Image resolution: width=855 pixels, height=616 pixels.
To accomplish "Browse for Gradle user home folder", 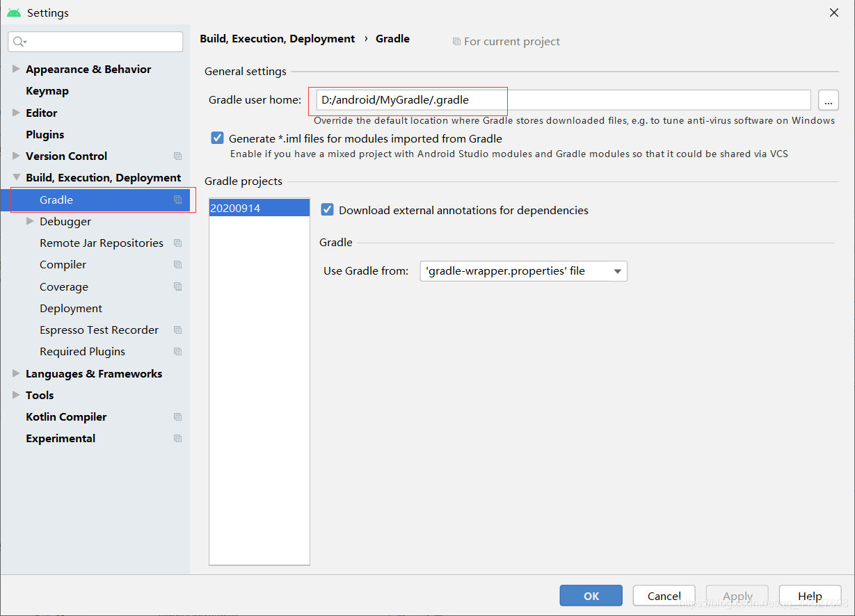I will click(x=829, y=100).
